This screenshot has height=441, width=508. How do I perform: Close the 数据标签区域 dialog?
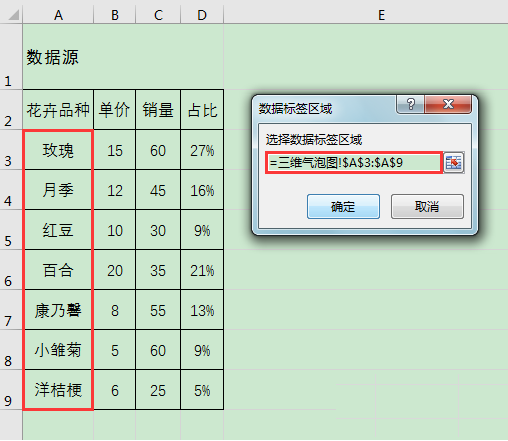click(x=448, y=104)
